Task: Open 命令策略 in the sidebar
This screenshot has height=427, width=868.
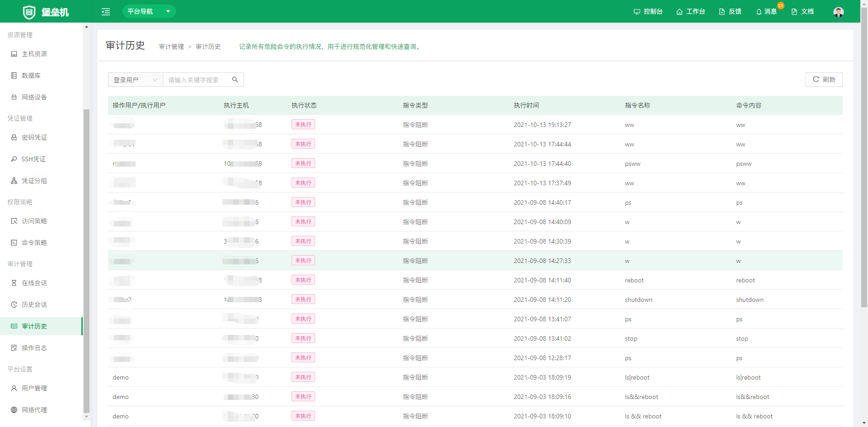Action: click(x=41, y=243)
